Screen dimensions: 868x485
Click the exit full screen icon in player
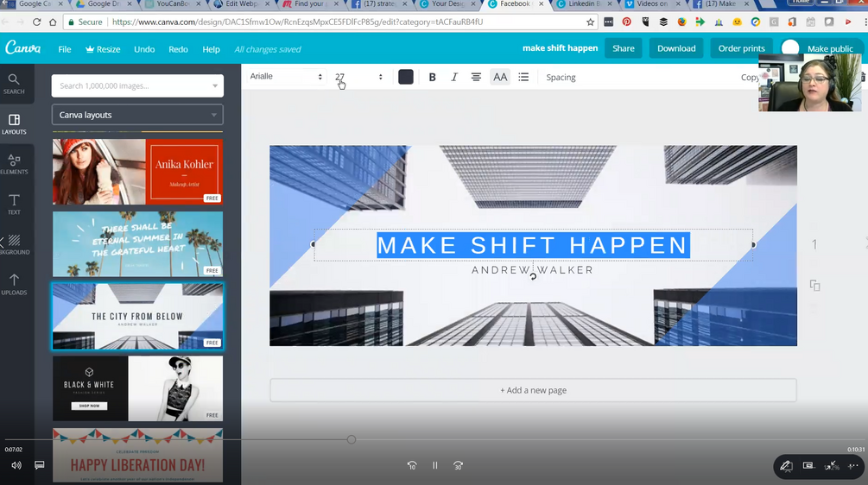pyautogui.click(x=831, y=466)
